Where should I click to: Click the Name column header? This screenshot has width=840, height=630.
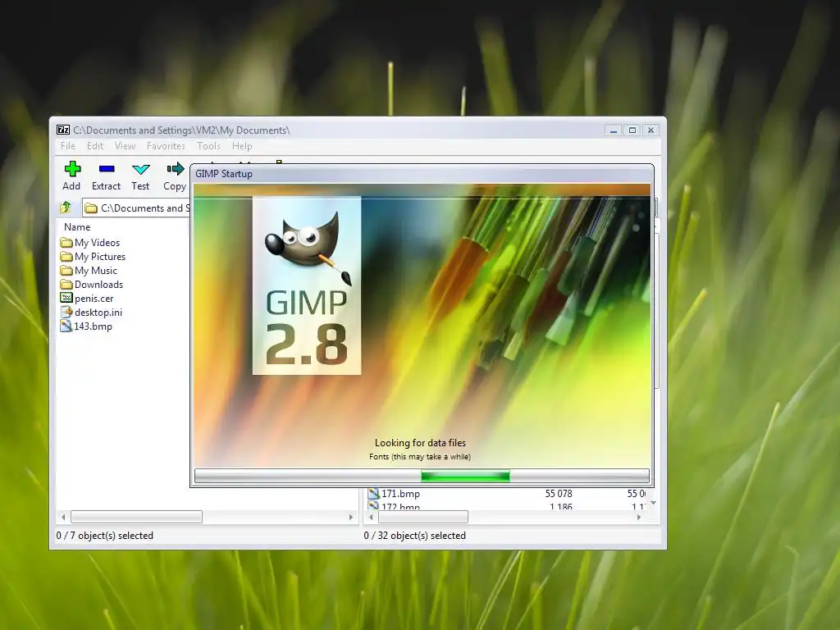click(77, 227)
